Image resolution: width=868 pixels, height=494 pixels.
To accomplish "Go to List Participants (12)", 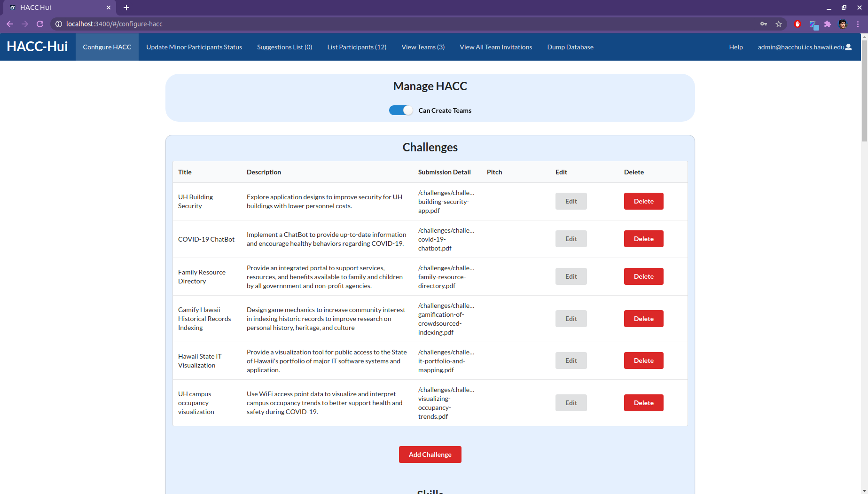I will [357, 47].
